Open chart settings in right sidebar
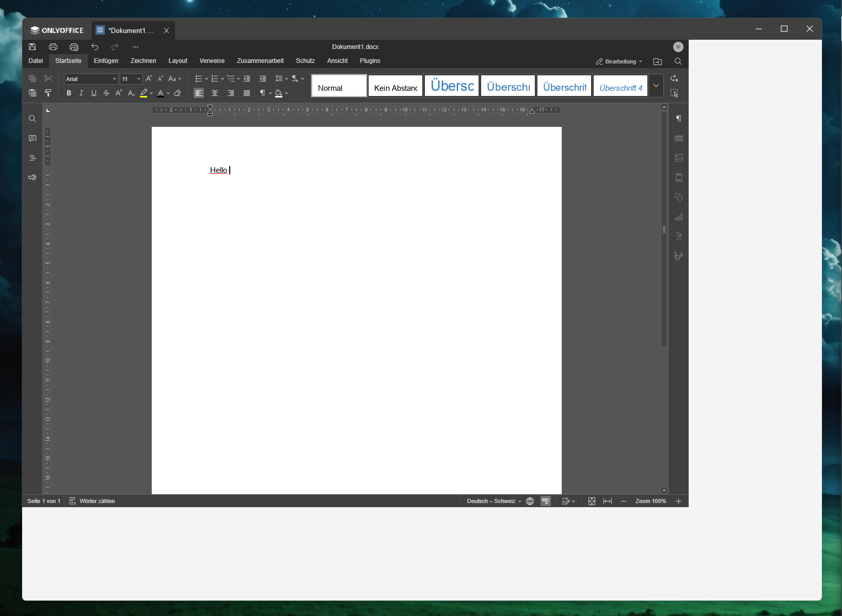The height and width of the screenshot is (616, 842). coord(679,217)
